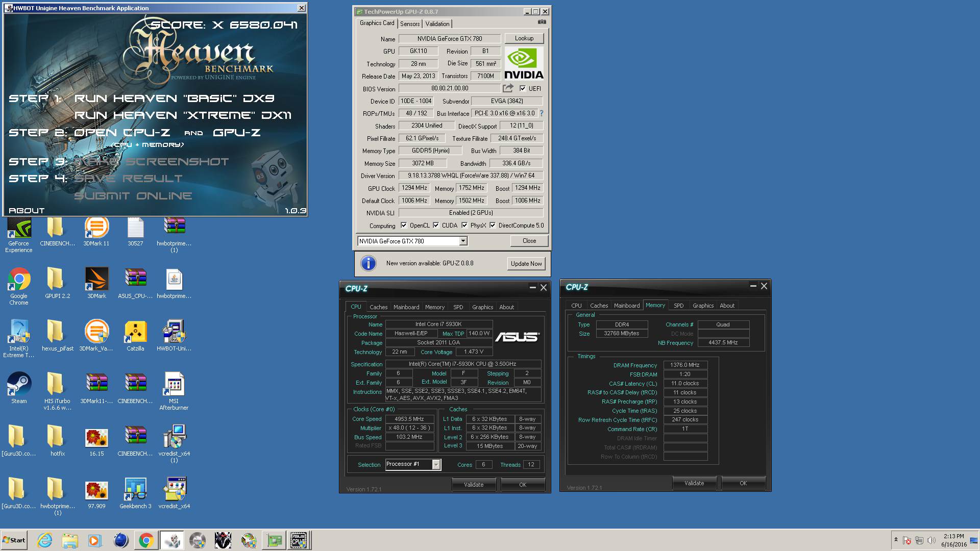Switch to the ASUS CPU-Z taskbar button
Screen dimensions: 980x551
point(299,540)
